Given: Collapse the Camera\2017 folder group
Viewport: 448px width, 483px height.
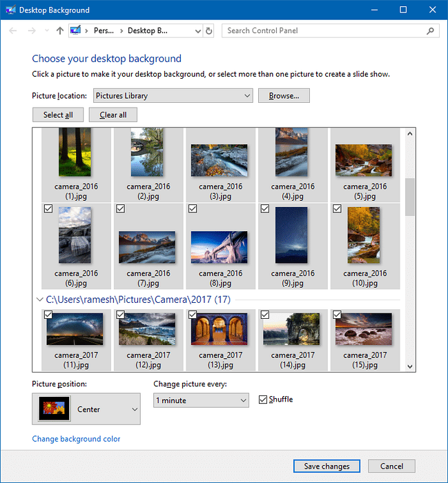Looking at the screenshot, I should pos(39,300).
